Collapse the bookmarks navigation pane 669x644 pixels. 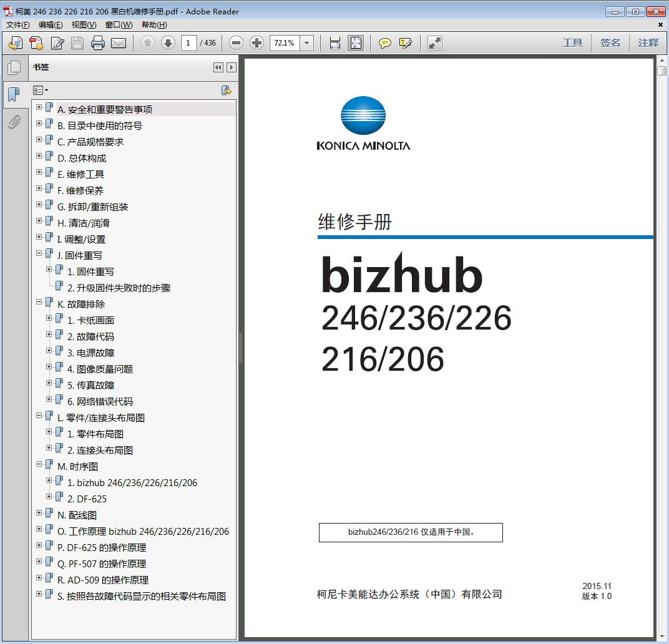coord(218,67)
